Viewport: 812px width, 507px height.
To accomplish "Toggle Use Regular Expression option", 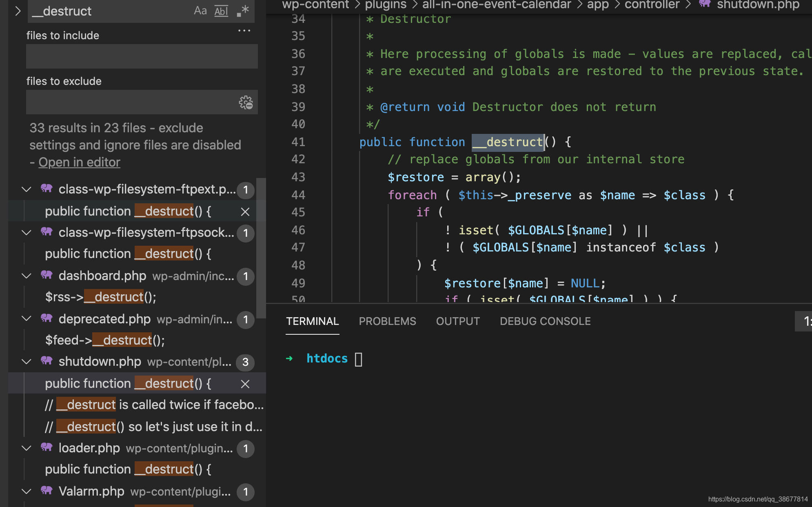I will [243, 11].
